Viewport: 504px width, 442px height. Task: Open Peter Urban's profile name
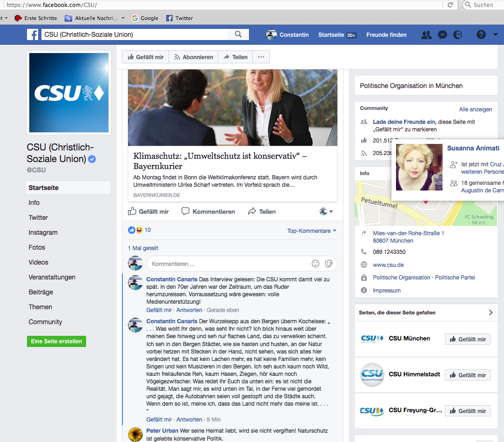pos(162,431)
